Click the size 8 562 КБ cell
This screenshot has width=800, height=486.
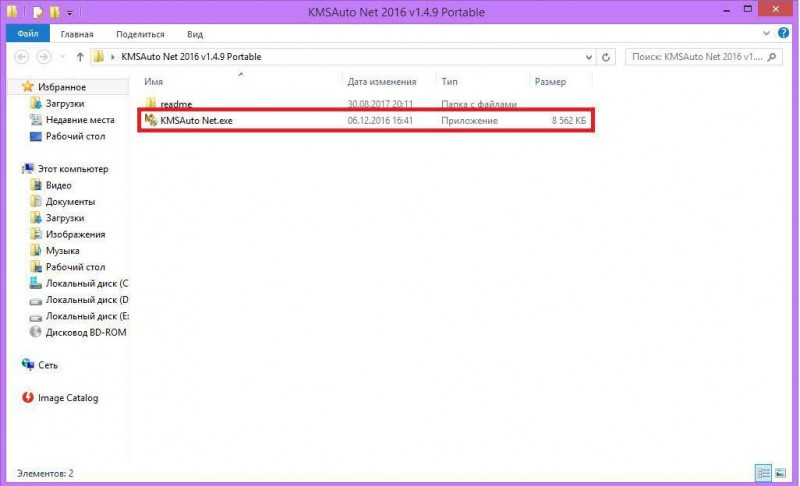tap(569, 121)
